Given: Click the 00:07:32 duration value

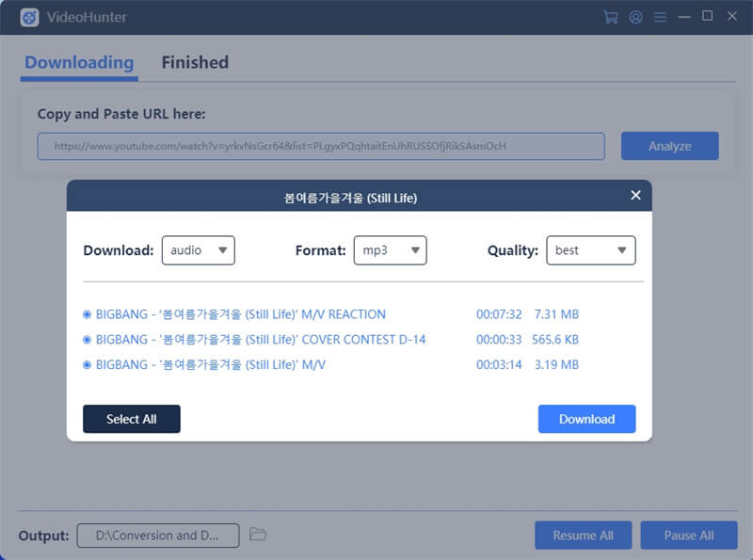Looking at the screenshot, I should coord(499,314).
